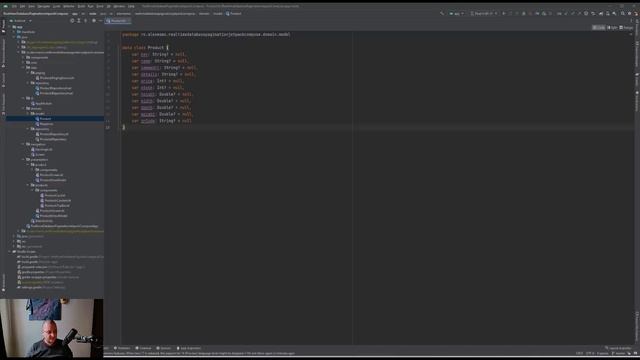This screenshot has width=640, height=360.
Task: Expand the manifests folder
Action: pyautogui.click(x=14, y=32)
